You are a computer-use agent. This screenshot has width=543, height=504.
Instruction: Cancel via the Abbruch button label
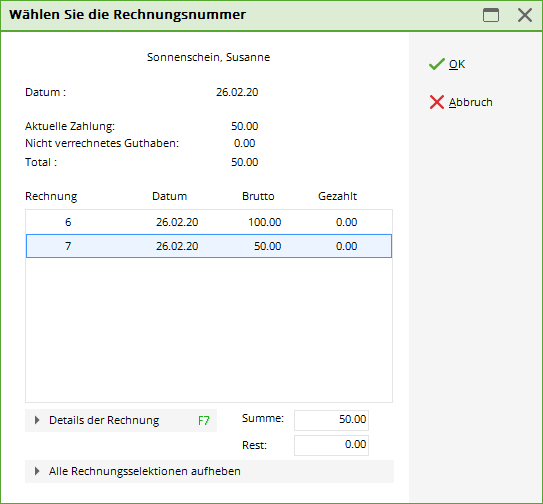(471, 102)
